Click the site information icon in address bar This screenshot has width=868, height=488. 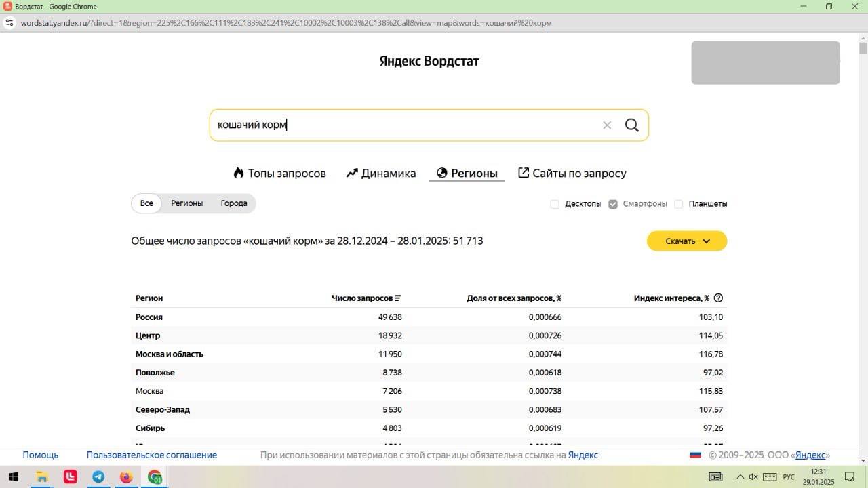9,22
